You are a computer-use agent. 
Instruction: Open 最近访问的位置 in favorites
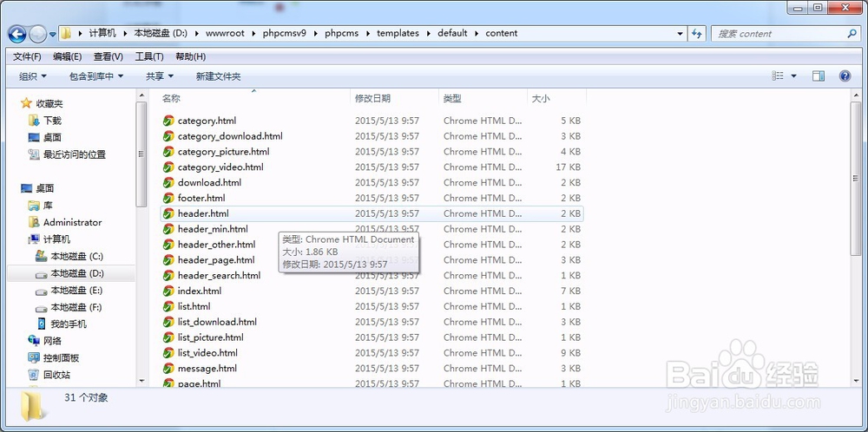[x=74, y=154]
